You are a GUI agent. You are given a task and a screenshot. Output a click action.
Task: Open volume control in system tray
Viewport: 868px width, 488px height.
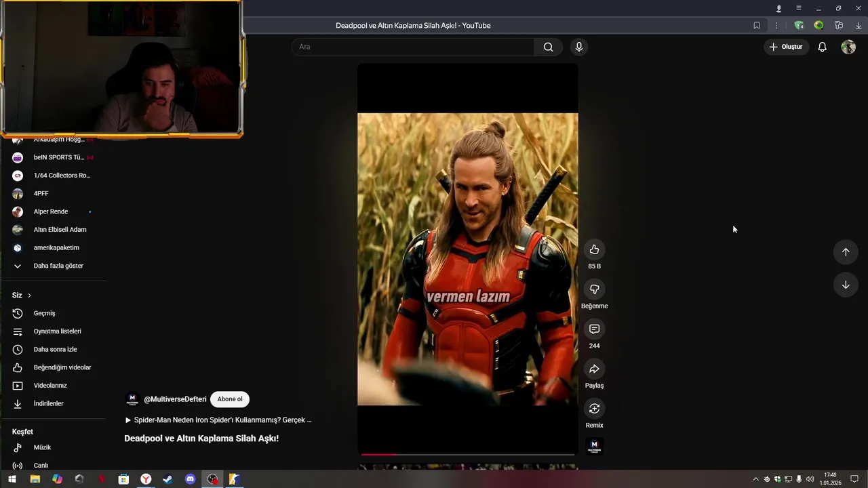[810, 479]
